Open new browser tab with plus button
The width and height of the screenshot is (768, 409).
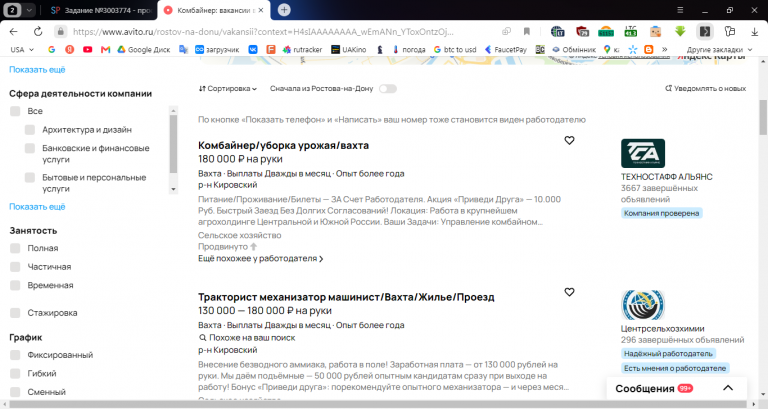(284, 10)
